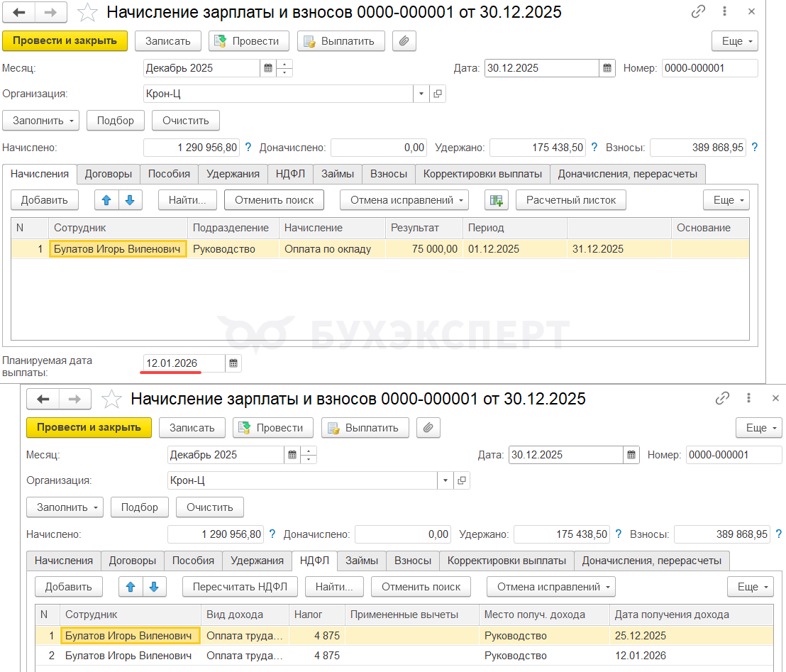Click the green table icon beside Расчетный листок
This screenshot has width=786, height=672.
click(497, 201)
